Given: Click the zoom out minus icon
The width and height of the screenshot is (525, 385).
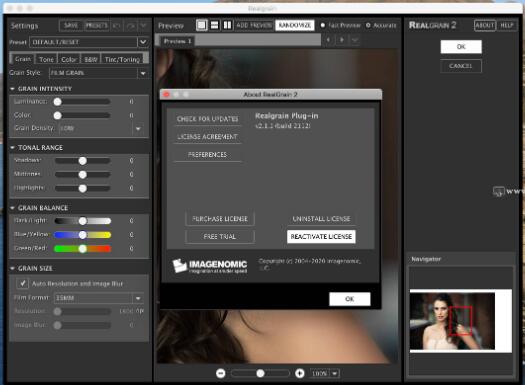Looking at the screenshot, I should click(x=221, y=373).
